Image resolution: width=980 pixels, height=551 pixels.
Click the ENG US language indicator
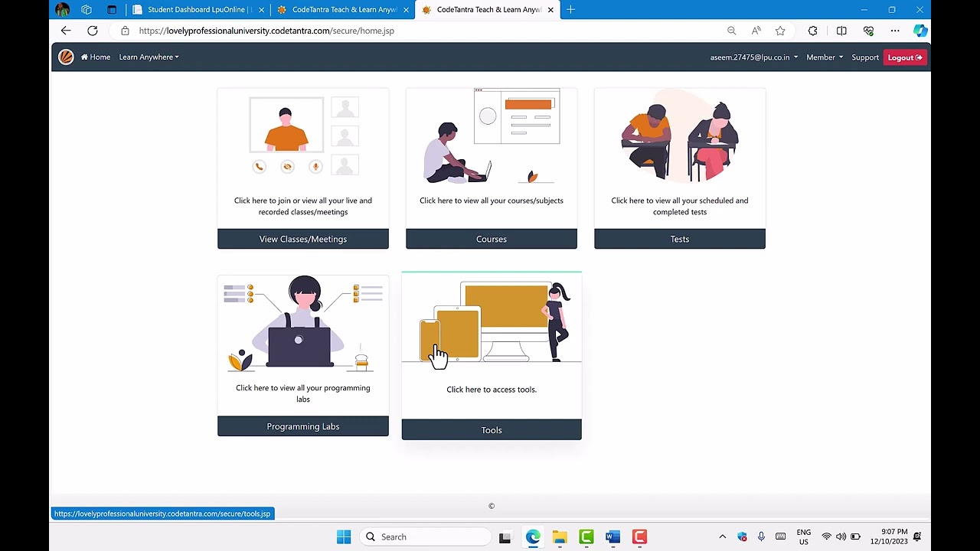803,537
